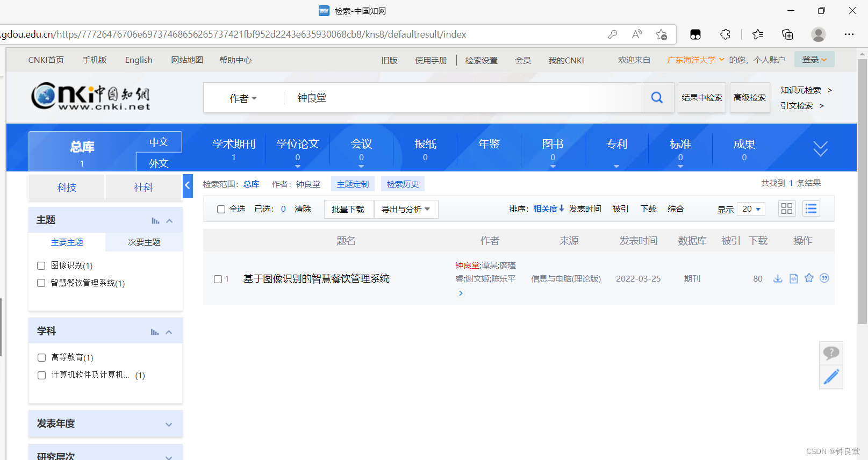Collapse the 学科 panel
Viewport: 868px width, 460px height.
click(x=169, y=332)
